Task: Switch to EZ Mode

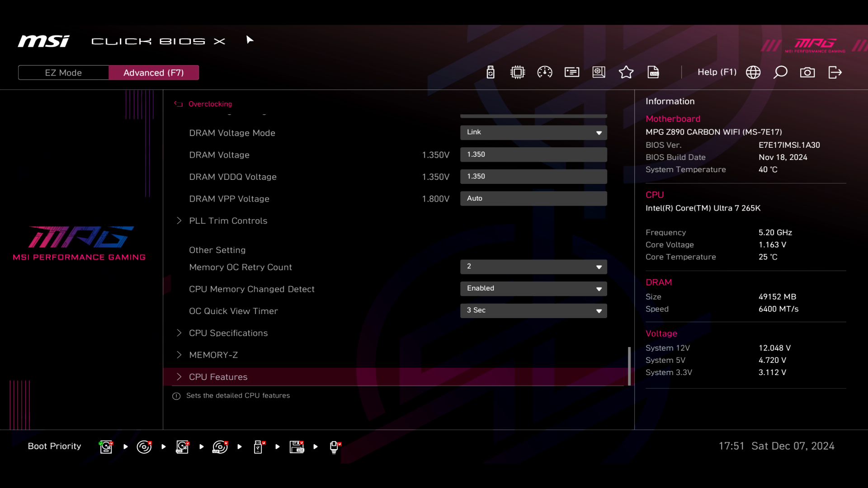Action: [63, 73]
